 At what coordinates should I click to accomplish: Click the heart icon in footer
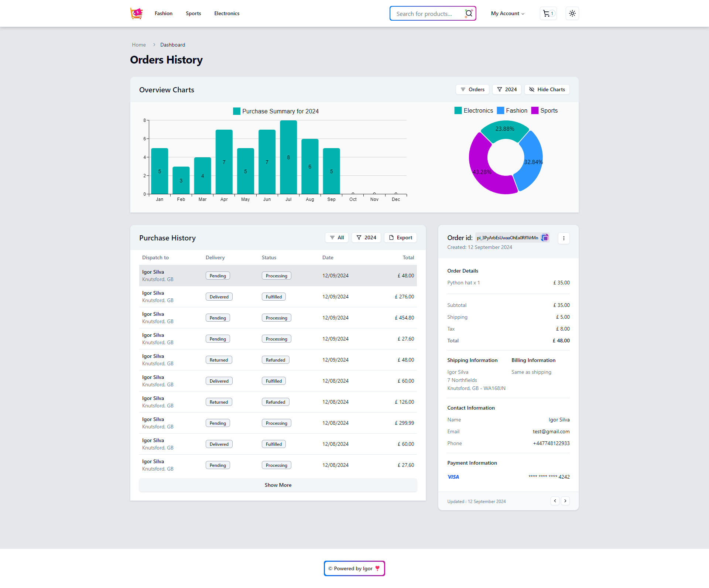point(377,568)
